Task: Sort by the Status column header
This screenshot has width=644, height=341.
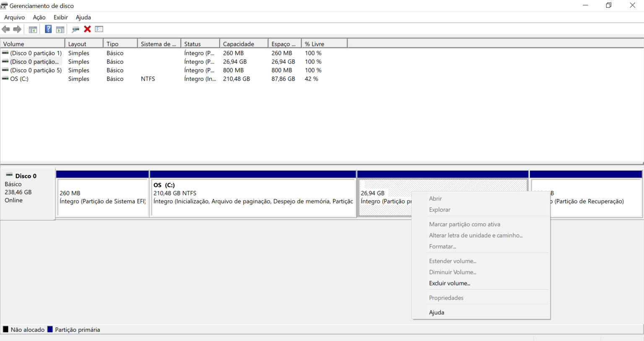Action: click(x=200, y=44)
